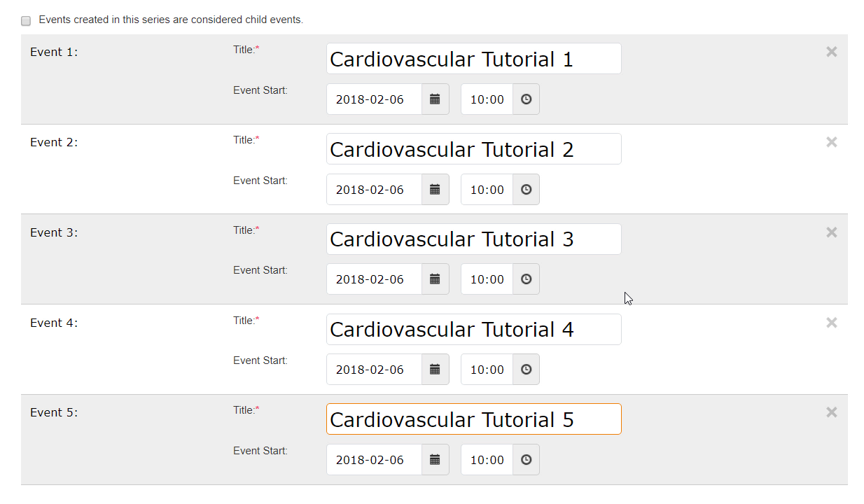Screen dimensions: 864x504
Task: Remove Event 5 with the X
Action: coord(831,412)
